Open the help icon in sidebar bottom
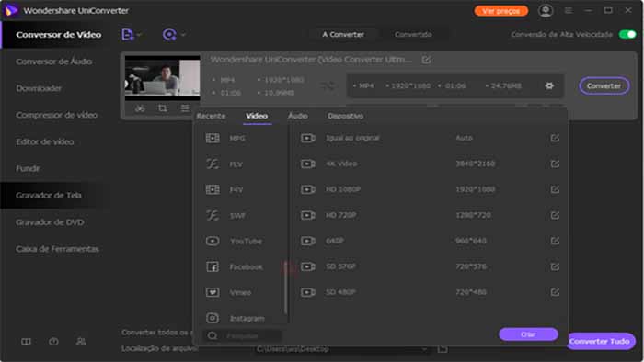 [53, 342]
